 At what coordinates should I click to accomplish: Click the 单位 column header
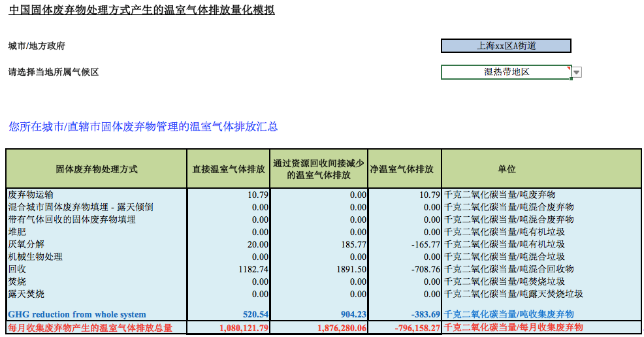click(x=507, y=169)
